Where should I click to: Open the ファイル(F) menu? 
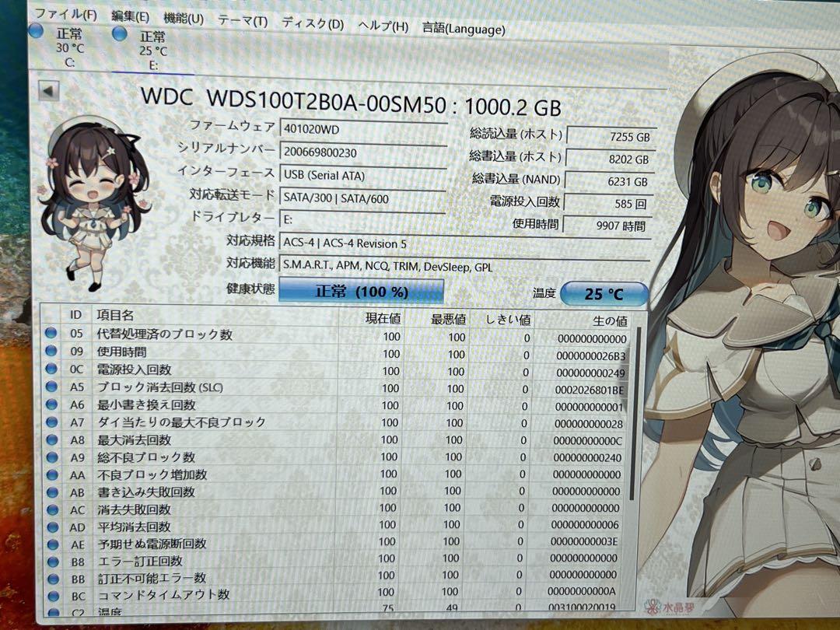tap(66, 14)
